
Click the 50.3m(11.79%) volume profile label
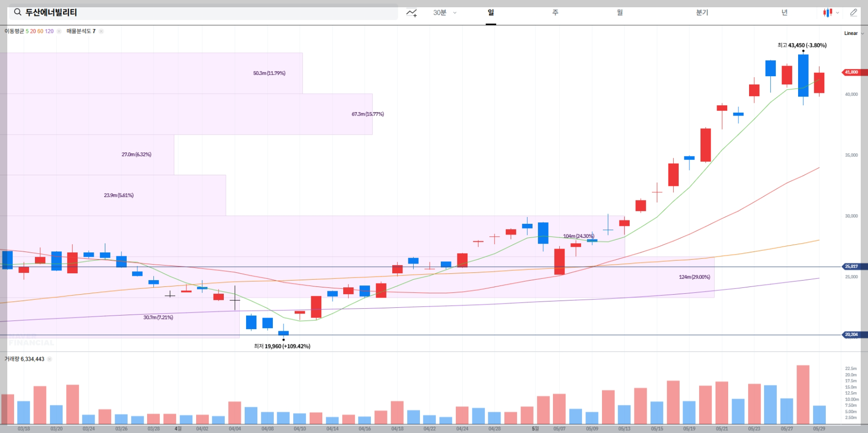269,73
